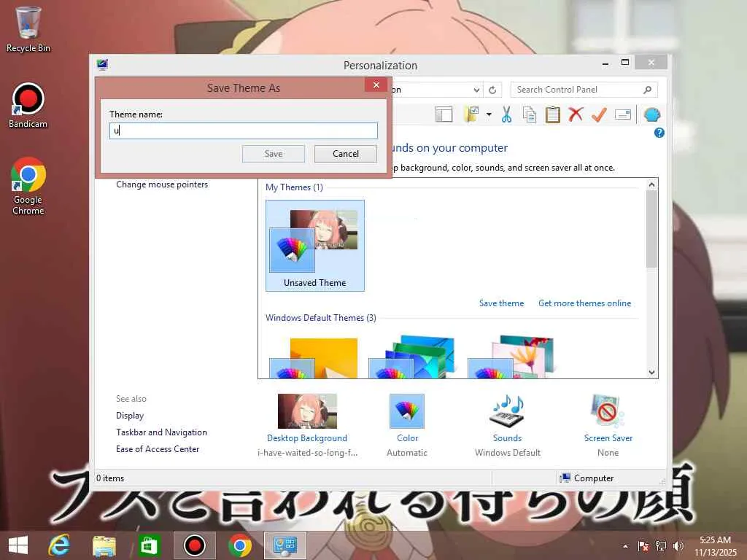Click Change mouse pointers link
The image size is (747, 560).
click(162, 184)
